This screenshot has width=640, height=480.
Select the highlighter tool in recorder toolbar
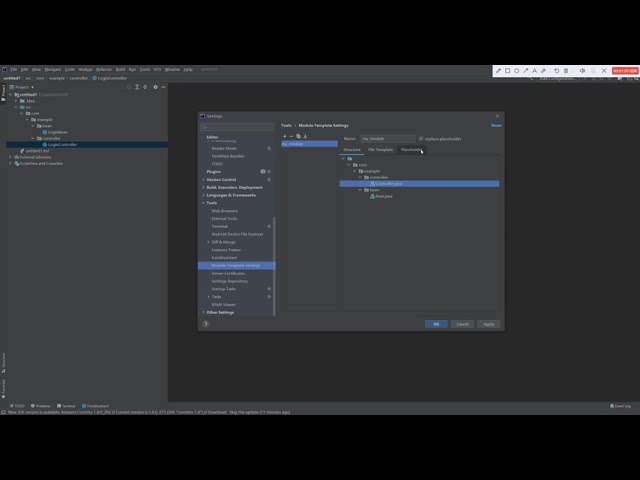pos(543,71)
